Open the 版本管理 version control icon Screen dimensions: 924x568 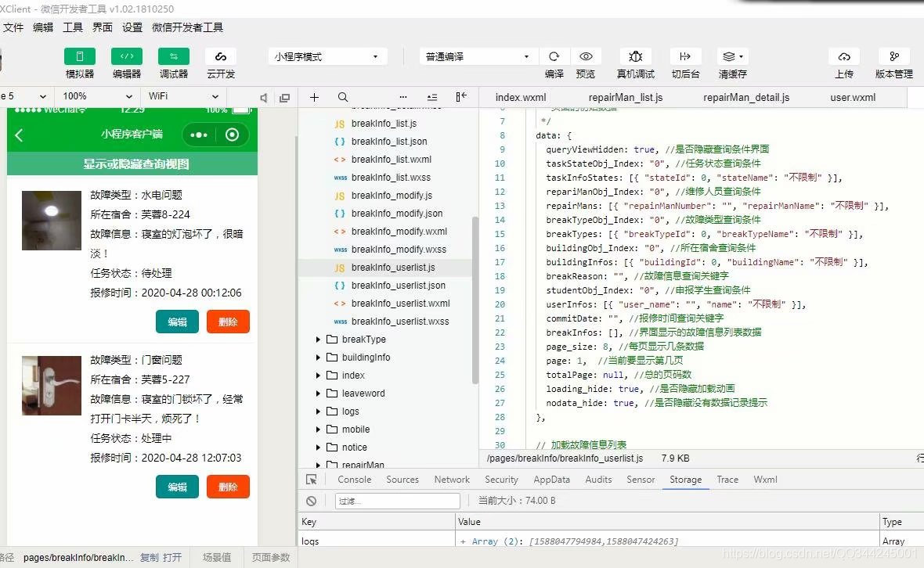coord(894,56)
